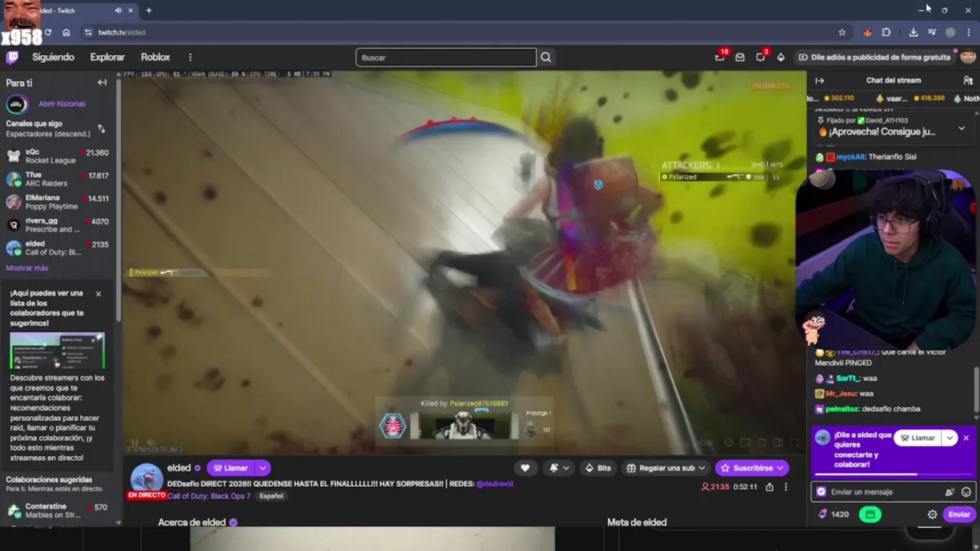The image size is (980, 551).
Task: Open the Call of Duty: Black Ops 7 category link
Action: coord(210,496)
